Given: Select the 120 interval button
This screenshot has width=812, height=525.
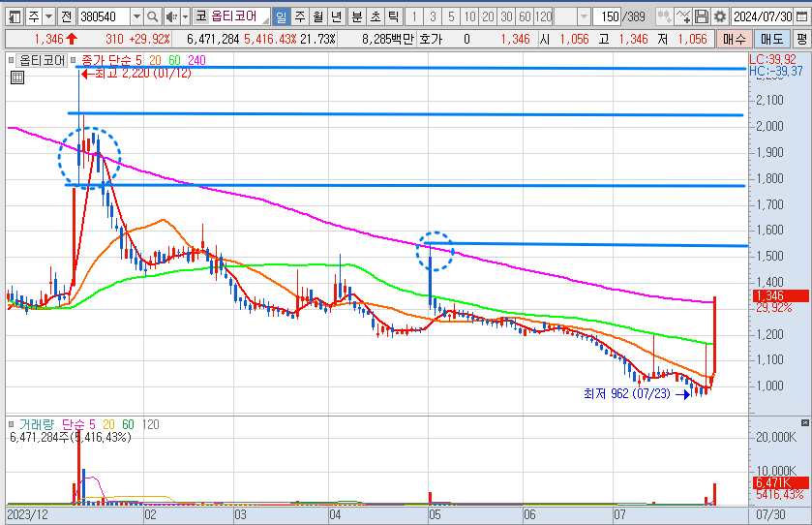Looking at the screenshot, I should [544, 17].
